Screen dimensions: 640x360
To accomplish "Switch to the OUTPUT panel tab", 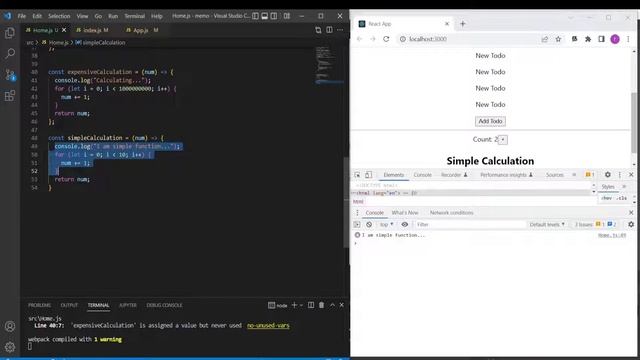I will (69, 305).
